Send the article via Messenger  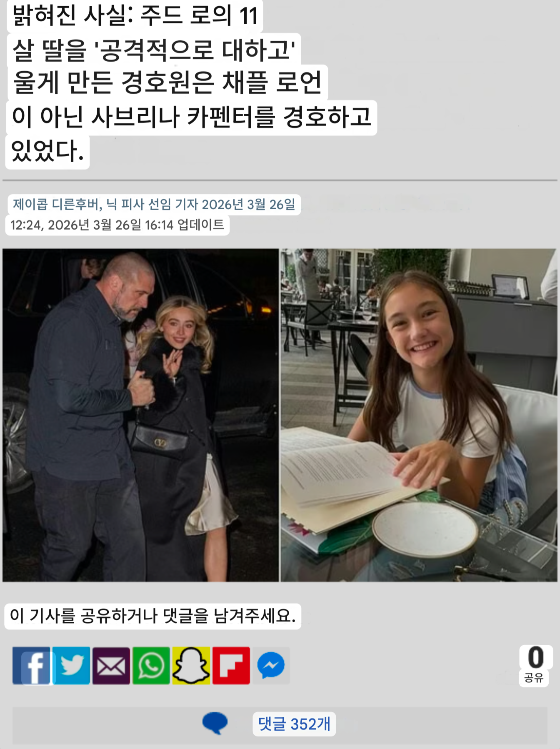tap(271, 666)
